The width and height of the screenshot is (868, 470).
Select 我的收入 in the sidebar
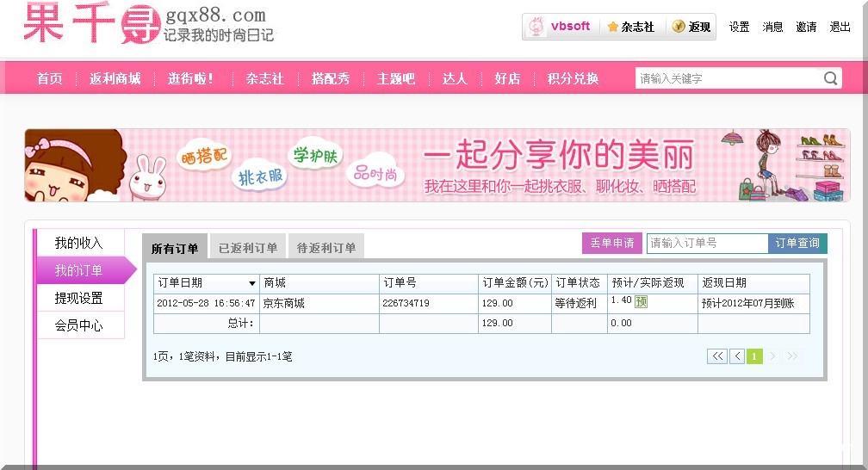[79, 243]
